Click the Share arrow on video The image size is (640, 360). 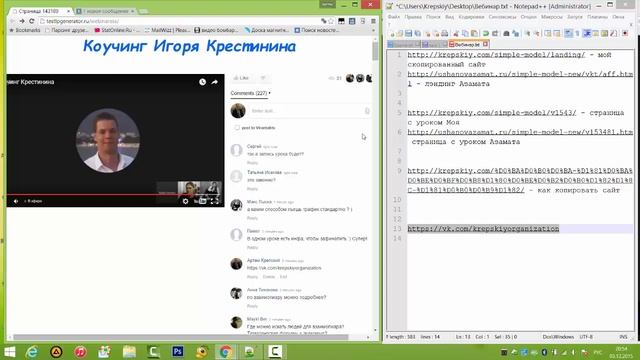(x=214, y=82)
